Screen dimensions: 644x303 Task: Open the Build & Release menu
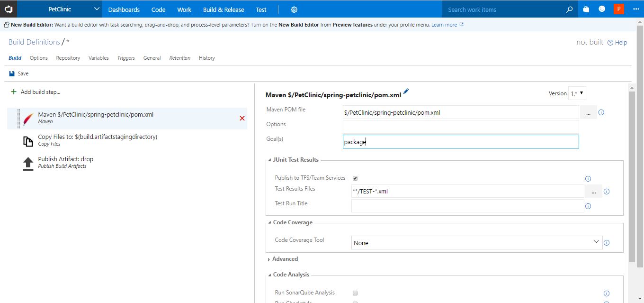pyautogui.click(x=224, y=9)
